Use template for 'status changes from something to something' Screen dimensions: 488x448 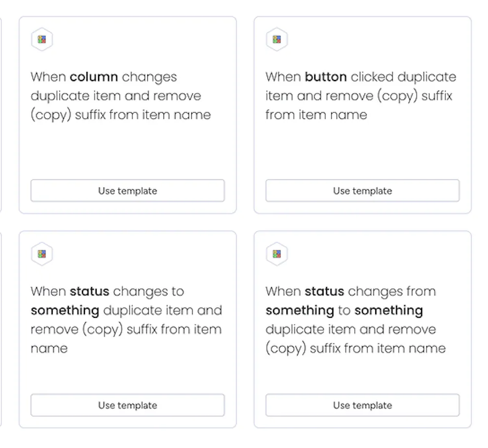coord(362,405)
